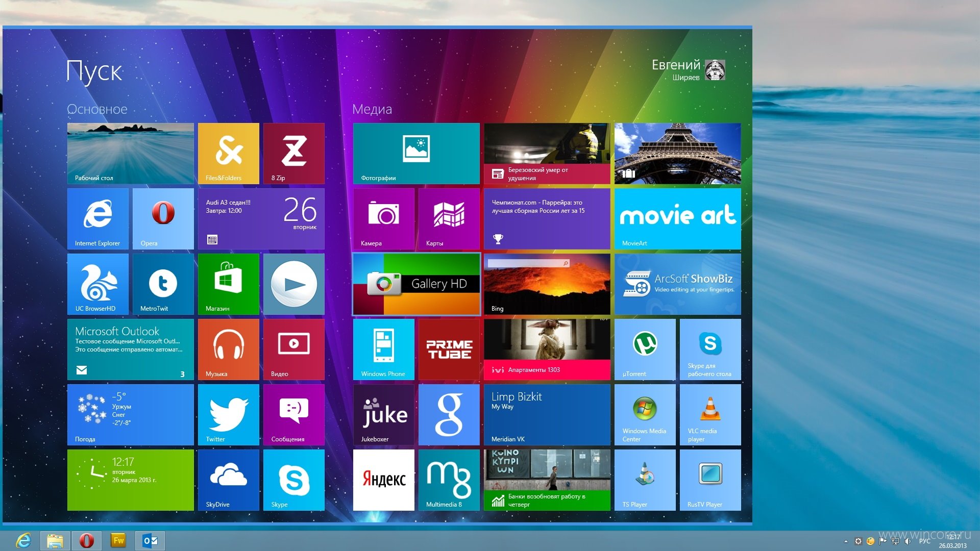Image resolution: width=980 pixels, height=551 pixels.
Task: Launch the Internet Explorer tile
Action: pyautogui.click(x=97, y=219)
